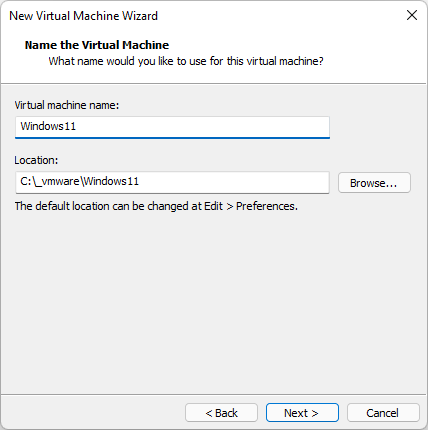Viewport: 428px width, 430px height.
Task: Cancel the virtual machine wizard
Action: coord(383,413)
